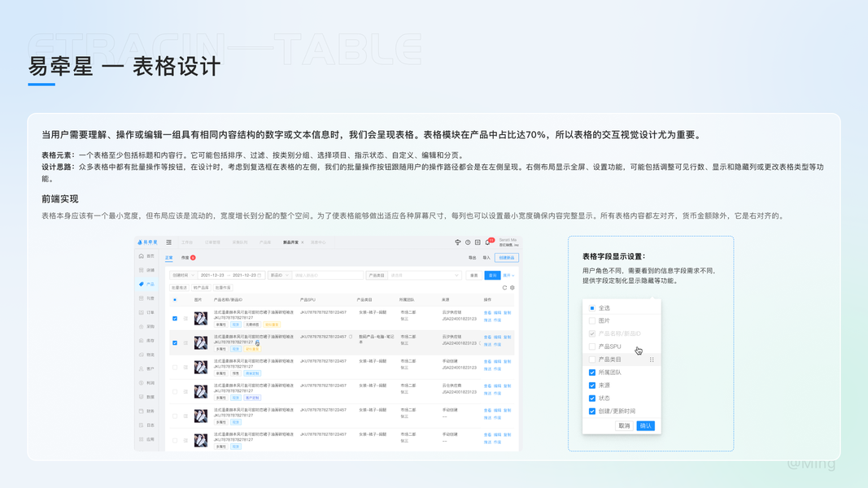Click the headset support icon in header
This screenshot has width=868, height=488.
pos(458,242)
